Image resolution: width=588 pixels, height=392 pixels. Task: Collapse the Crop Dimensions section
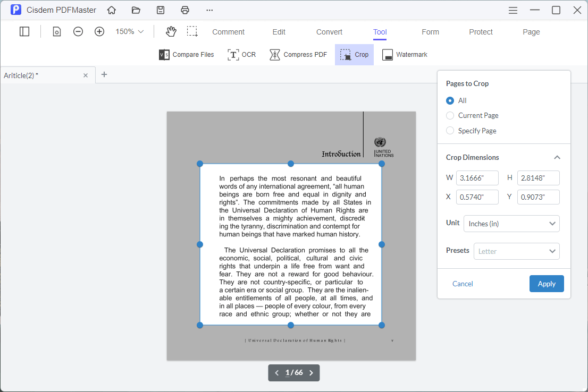coord(557,157)
